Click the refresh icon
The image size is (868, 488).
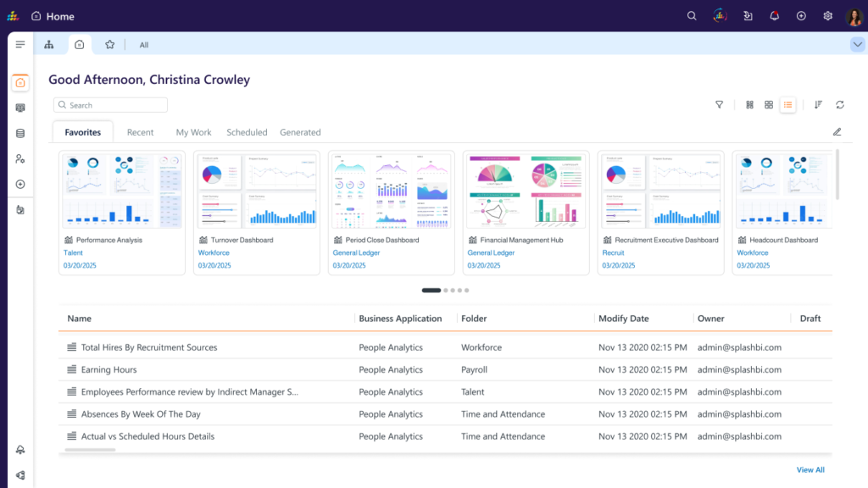(x=840, y=105)
